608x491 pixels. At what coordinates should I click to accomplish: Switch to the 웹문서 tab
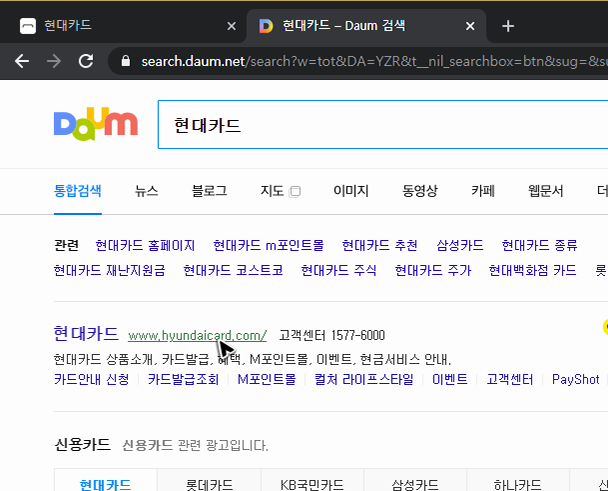(546, 191)
